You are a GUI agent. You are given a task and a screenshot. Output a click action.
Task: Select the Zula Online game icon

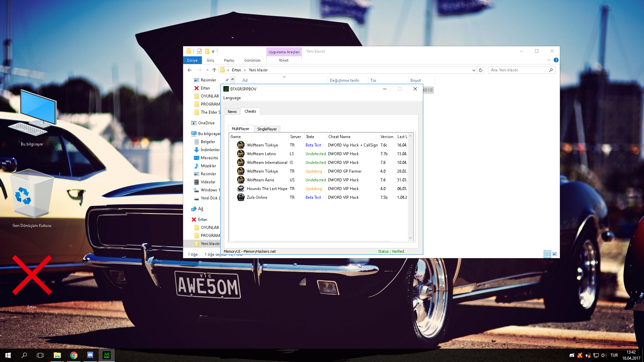pos(240,197)
